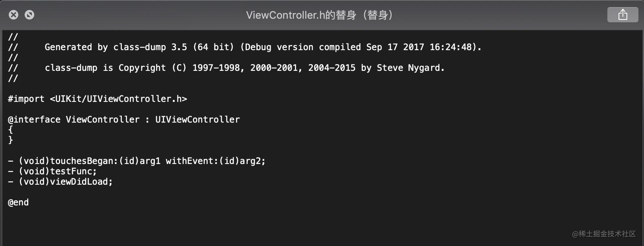
Task: Click the closing curly brace
Action: pos(11,140)
